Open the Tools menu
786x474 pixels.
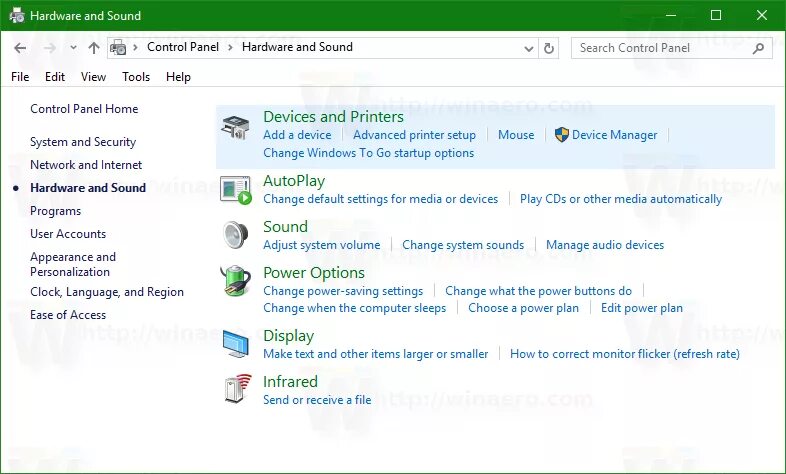(136, 77)
